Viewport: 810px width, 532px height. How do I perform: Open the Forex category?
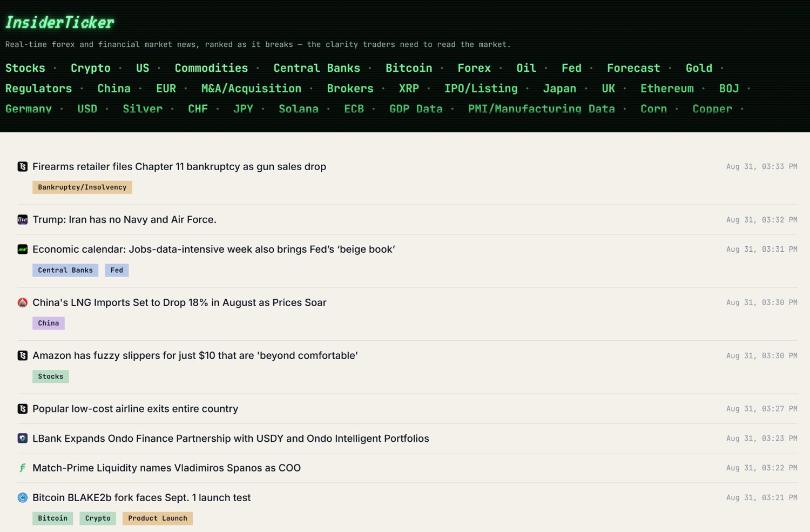point(474,68)
